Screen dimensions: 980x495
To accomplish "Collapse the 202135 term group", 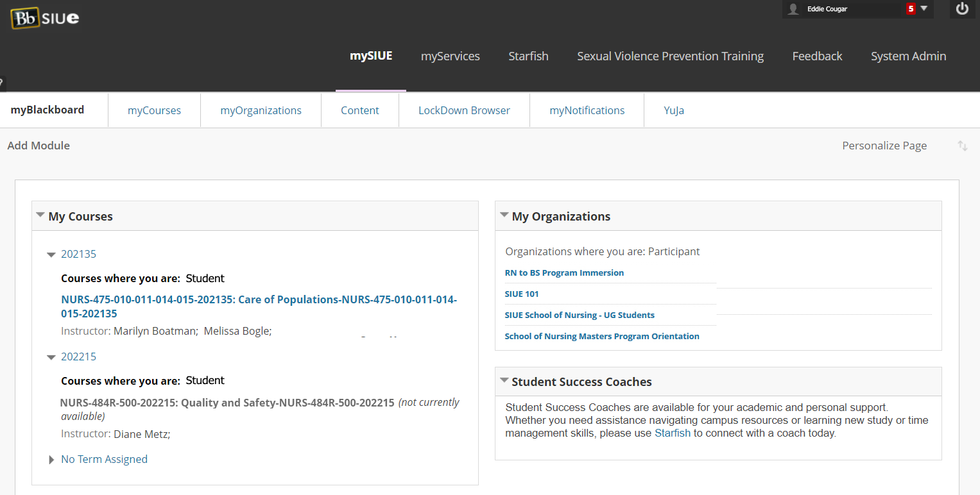I will click(x=51, y=255).
